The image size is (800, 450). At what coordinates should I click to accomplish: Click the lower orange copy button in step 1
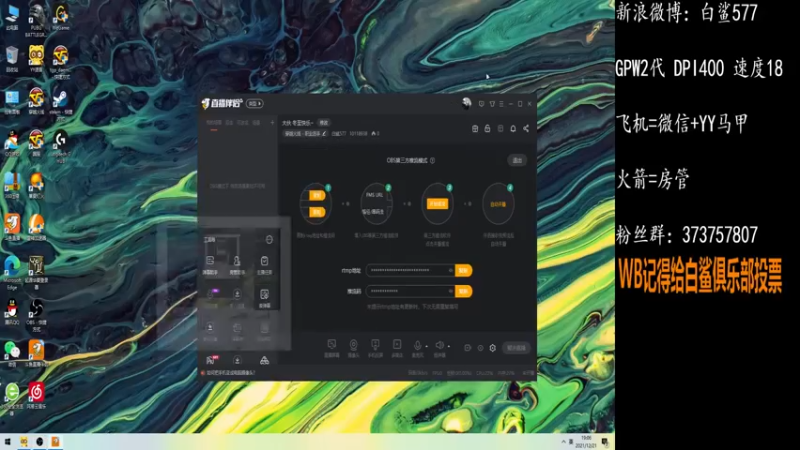point(317,212)
